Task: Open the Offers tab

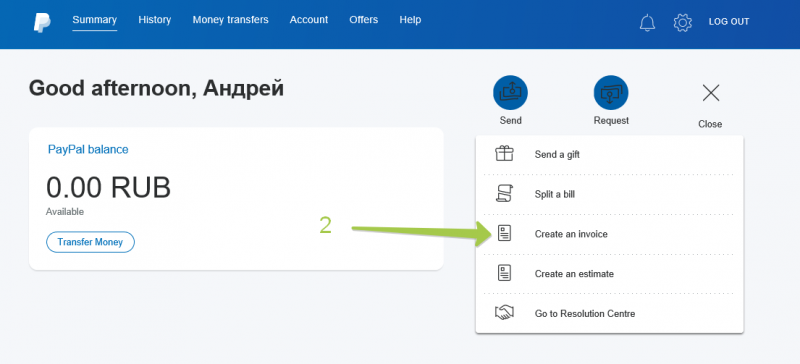Action: pos(364,20)
